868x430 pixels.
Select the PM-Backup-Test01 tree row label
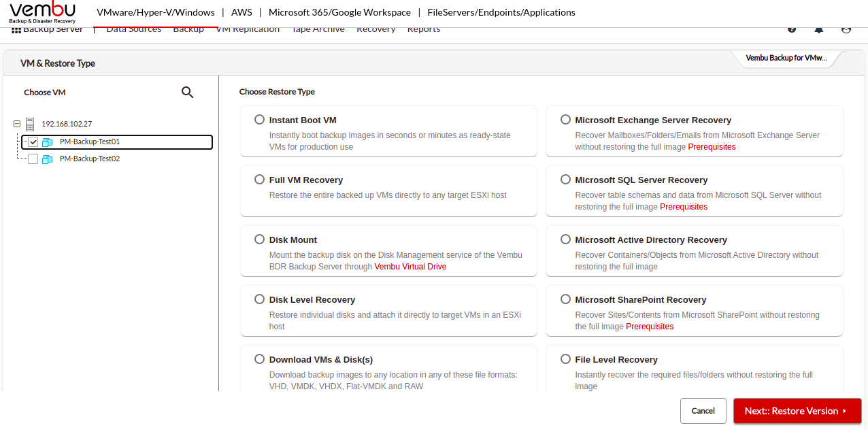[x=90, y=142]
